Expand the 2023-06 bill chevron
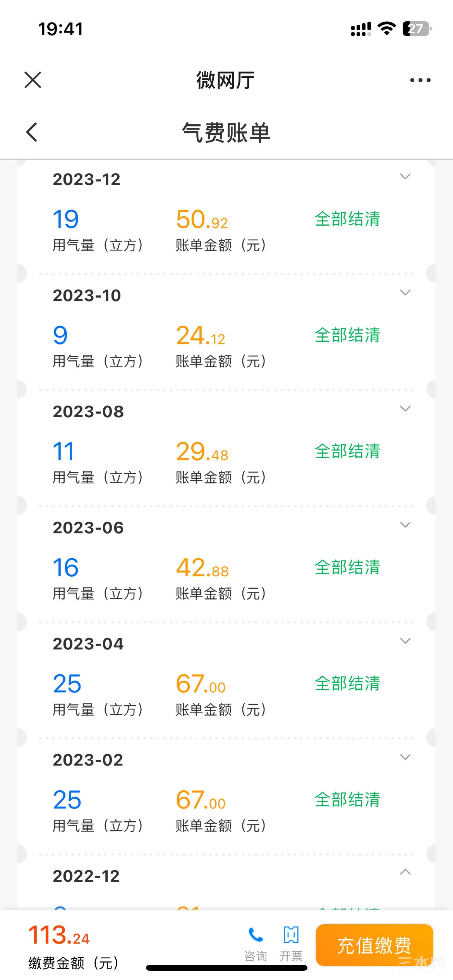 (405, 525)
